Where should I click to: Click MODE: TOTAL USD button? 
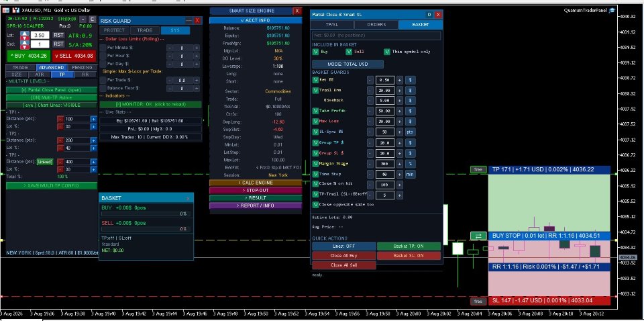(347, 64)
